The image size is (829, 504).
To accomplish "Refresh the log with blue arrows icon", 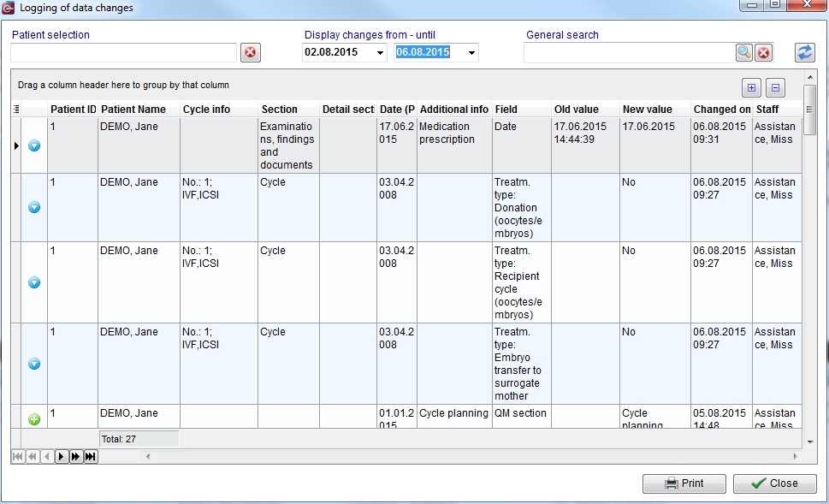I will 805,52.
